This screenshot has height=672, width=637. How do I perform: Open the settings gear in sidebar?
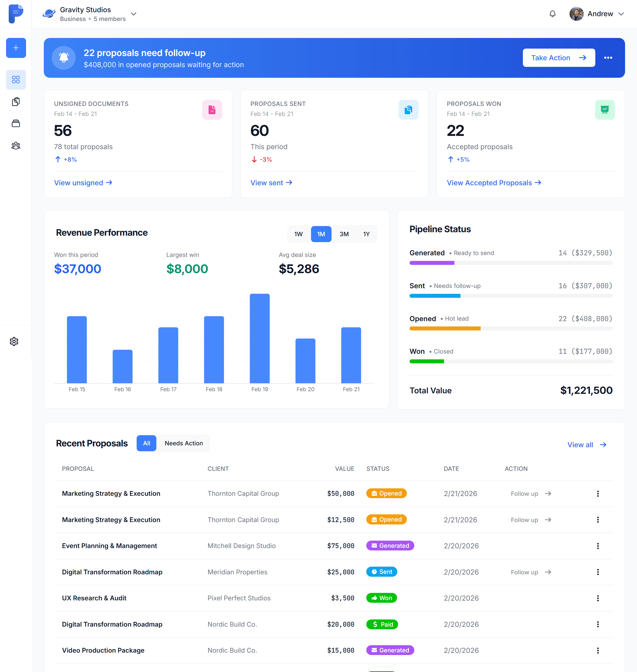coord(14,341)
